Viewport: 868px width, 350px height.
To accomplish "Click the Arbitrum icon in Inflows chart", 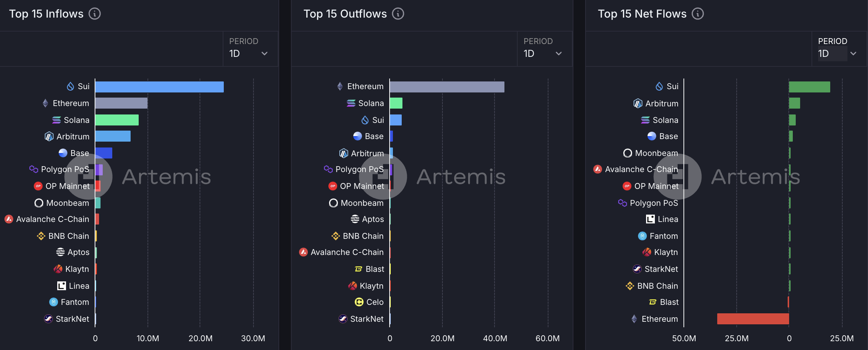I will [49, 136].
